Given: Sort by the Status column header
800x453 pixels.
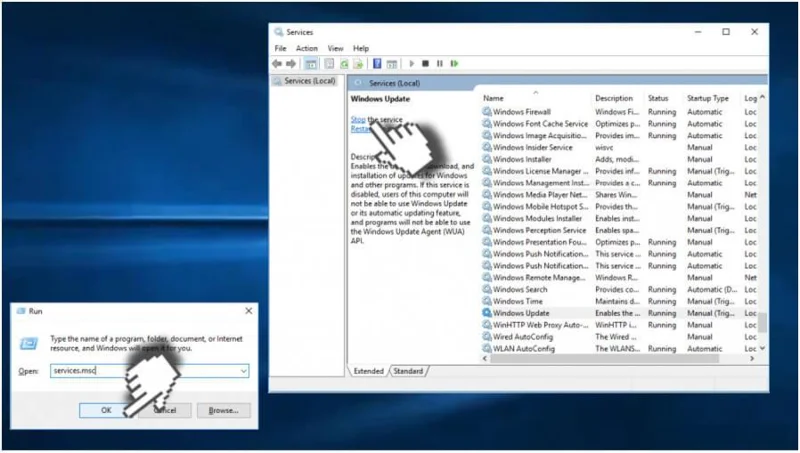Looking at the screenshot, I should point(664,98).
